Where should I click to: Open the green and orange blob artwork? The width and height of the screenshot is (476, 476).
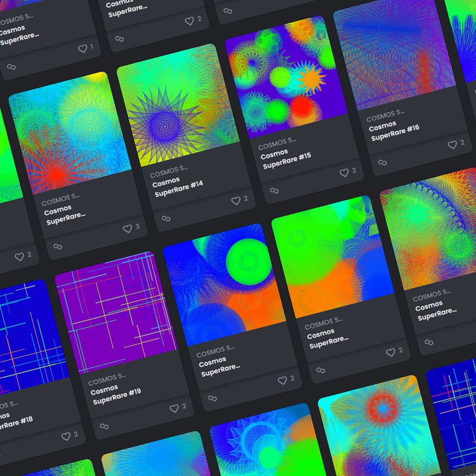click(333, 257)
